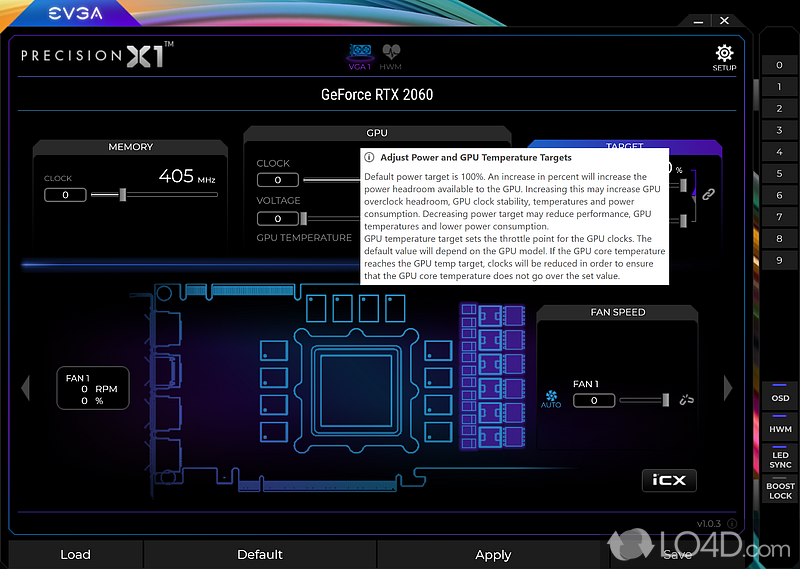
Task: Click the GeForce RTX 2060 title
Action: (377, 94)
